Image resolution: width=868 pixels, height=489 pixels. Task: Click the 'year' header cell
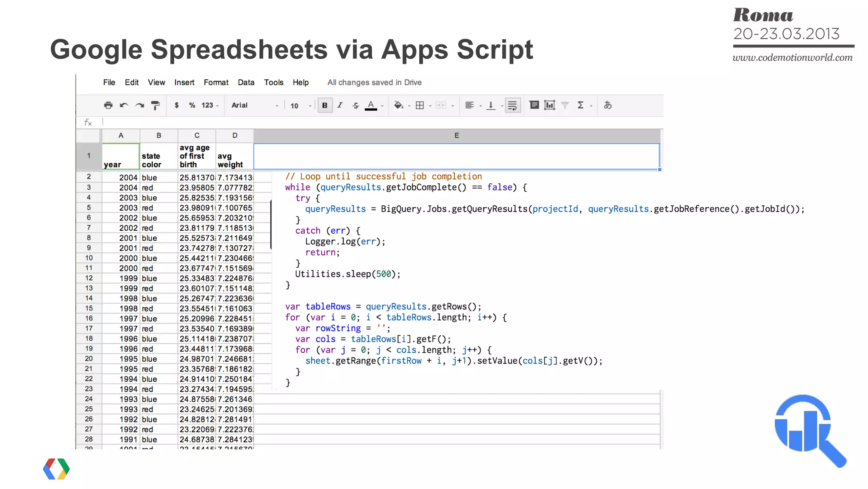click(121, 156)
